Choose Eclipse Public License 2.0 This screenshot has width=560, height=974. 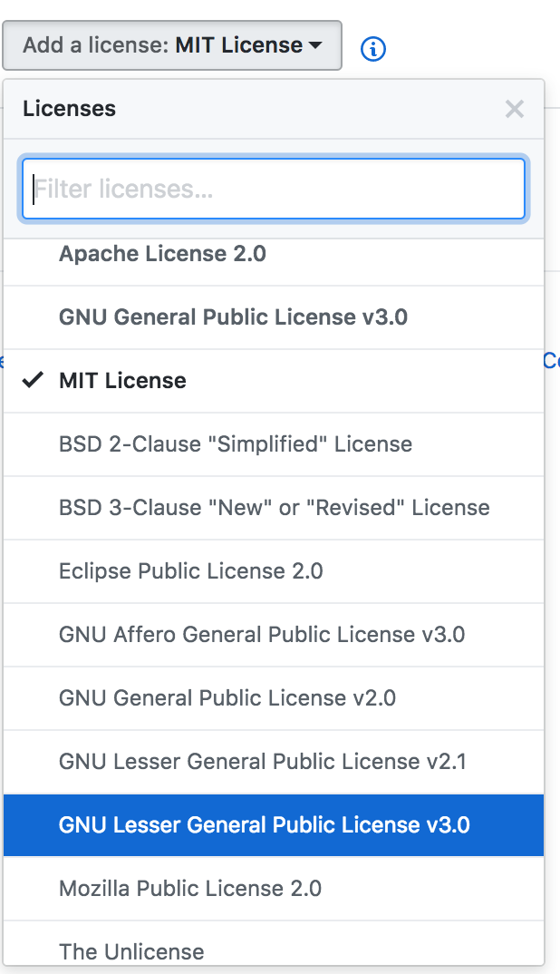pos(190,571)
